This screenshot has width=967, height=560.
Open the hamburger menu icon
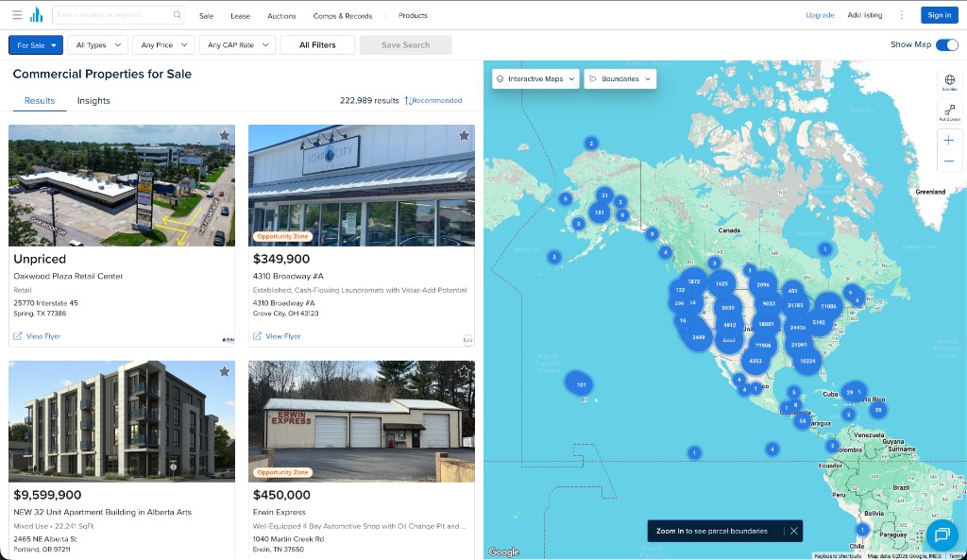(x=17, y=15)
